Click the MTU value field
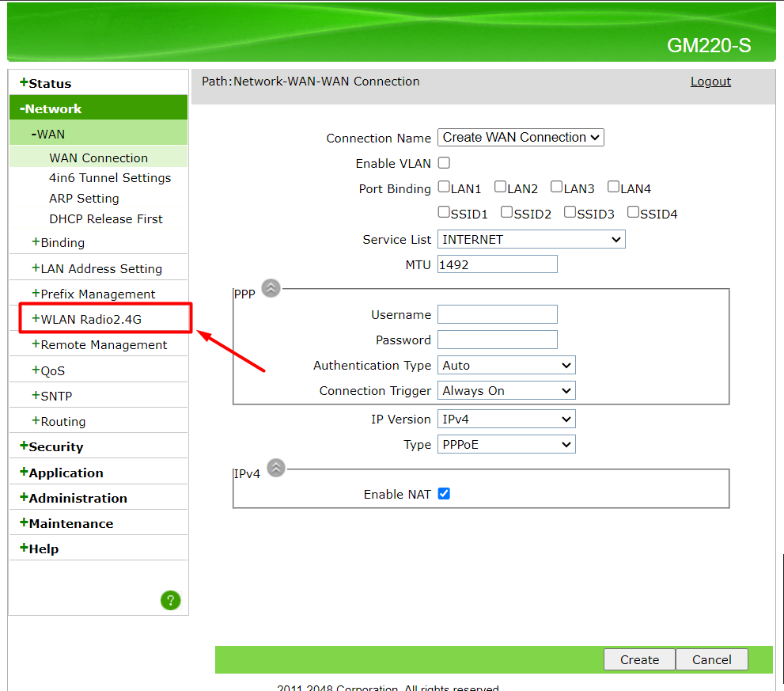Viewport: 784px width, 691px height. 498,264
